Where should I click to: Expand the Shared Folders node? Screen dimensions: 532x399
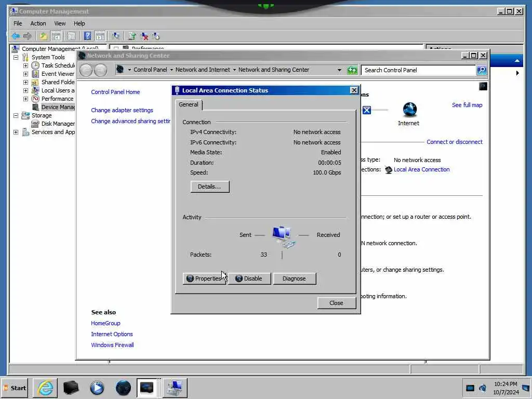pos(25,82)
